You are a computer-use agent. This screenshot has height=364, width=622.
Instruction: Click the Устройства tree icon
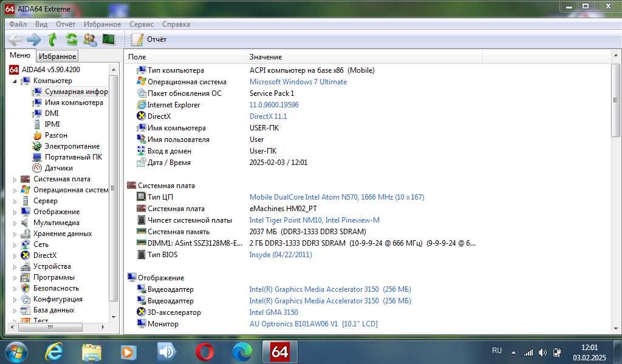point(26,266)
